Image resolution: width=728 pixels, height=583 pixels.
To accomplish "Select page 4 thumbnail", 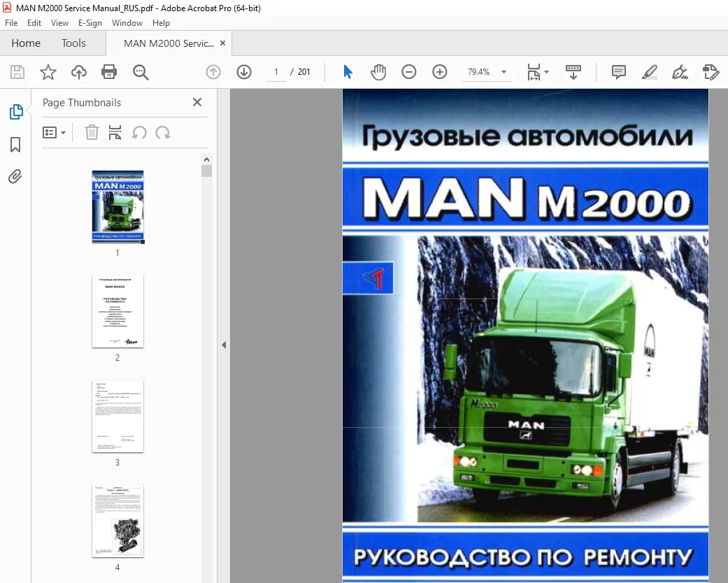I will click(x=118, y=521).
